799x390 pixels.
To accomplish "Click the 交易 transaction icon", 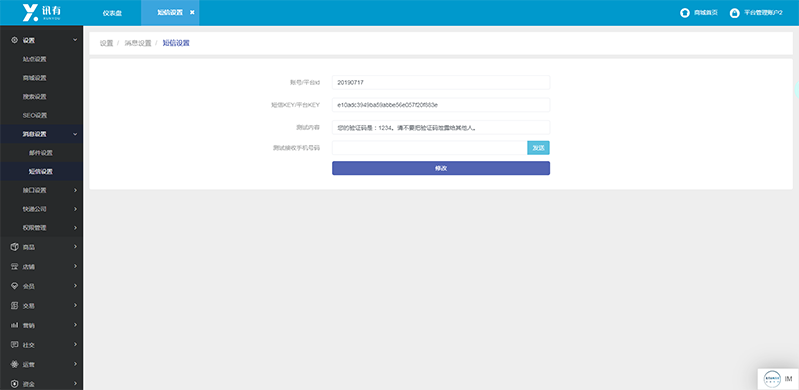I will [x=14, y=305].
